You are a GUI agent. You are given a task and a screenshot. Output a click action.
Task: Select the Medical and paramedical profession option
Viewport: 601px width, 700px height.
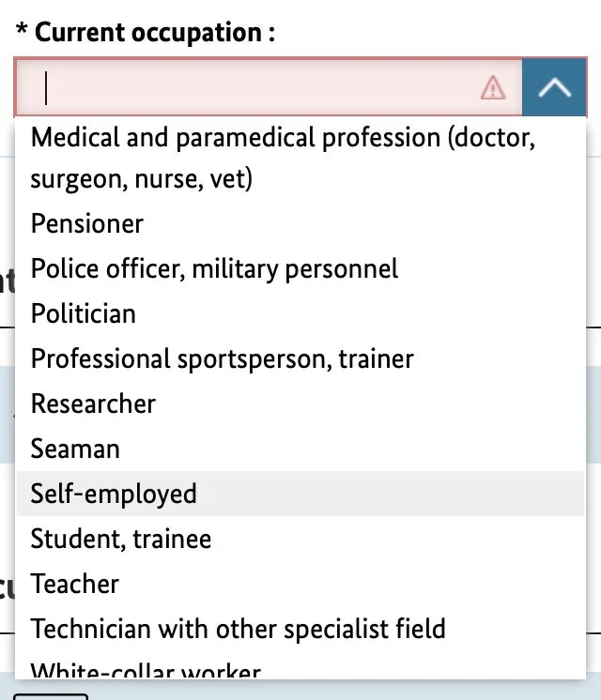282,158
